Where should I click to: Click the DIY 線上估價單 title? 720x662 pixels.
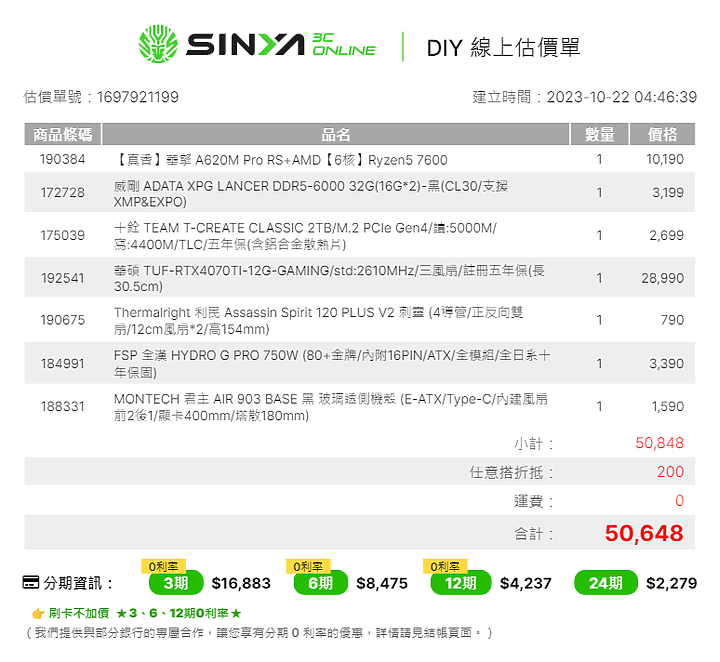coord(503,47)
